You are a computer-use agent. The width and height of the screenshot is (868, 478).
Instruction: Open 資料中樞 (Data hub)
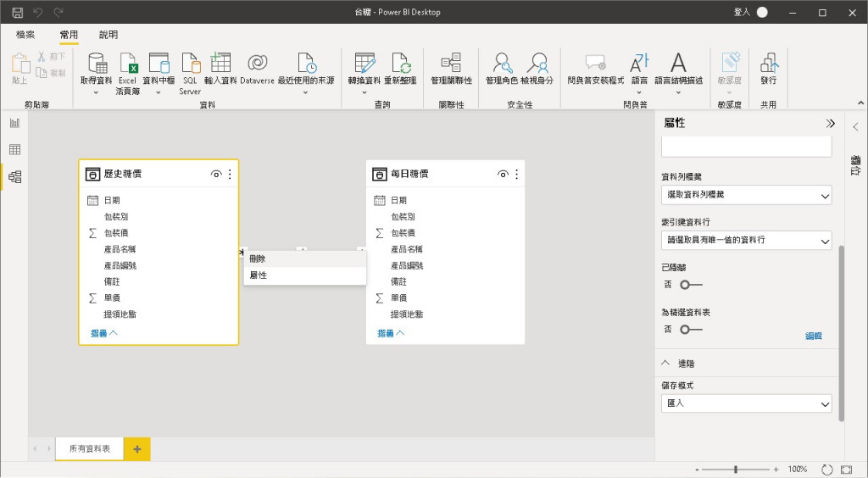coord(159,74)
